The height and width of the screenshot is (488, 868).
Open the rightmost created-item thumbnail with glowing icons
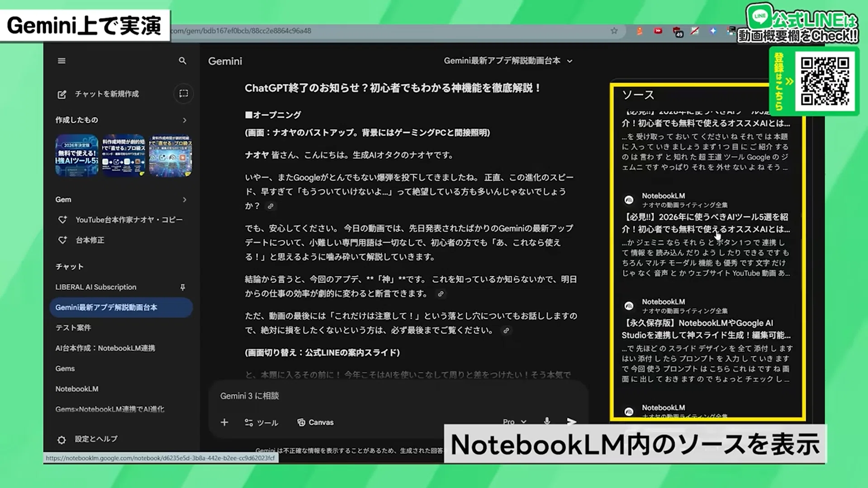[171, 155]
